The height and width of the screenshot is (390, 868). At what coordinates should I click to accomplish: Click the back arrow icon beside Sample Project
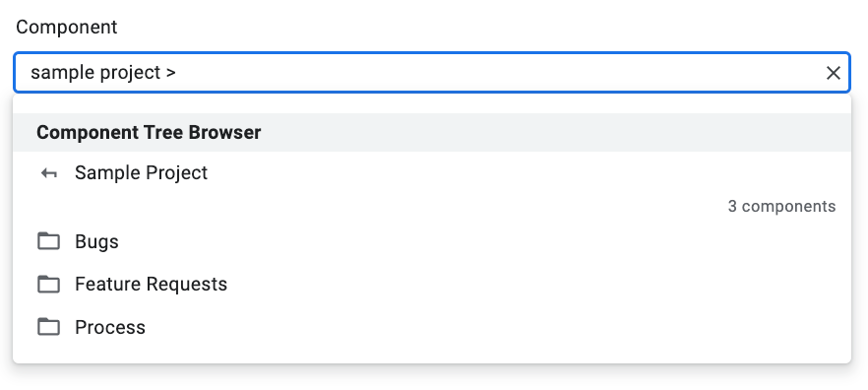pos(49,173)
